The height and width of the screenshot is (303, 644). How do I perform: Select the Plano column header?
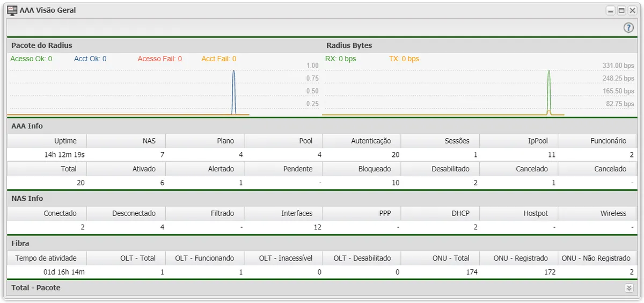[x=204, y=141]
